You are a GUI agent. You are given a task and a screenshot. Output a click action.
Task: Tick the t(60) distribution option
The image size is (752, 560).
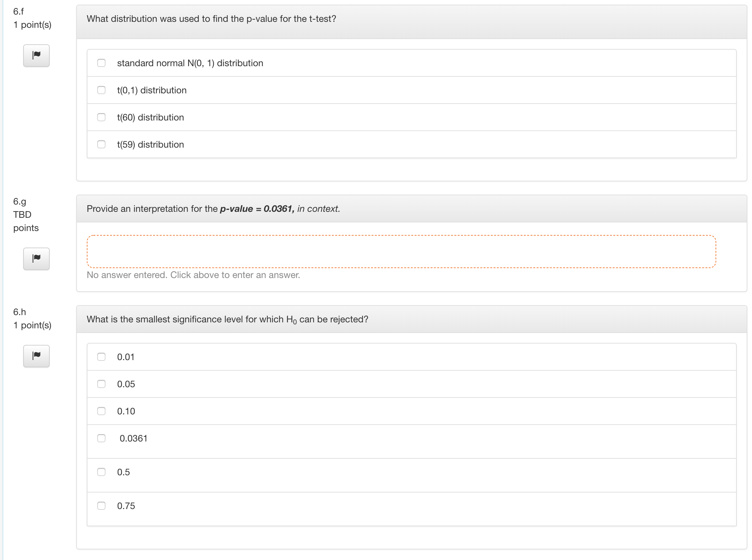tap(101, 117)
